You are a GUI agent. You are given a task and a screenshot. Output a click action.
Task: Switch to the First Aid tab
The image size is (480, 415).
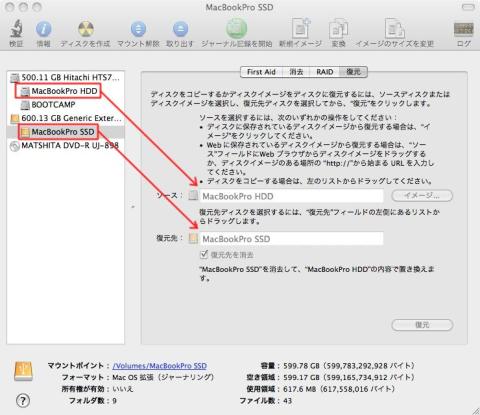point(261,72)
